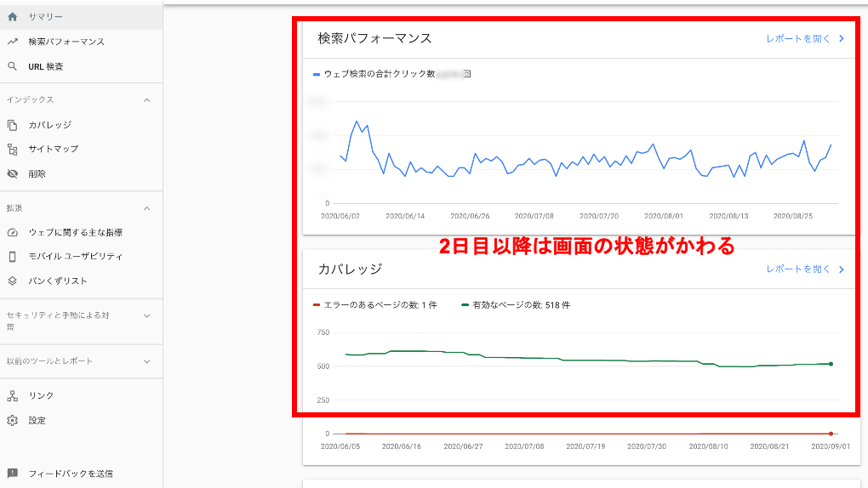
Task: Click the network icon for リンク
Action: [x=12, y=395]
